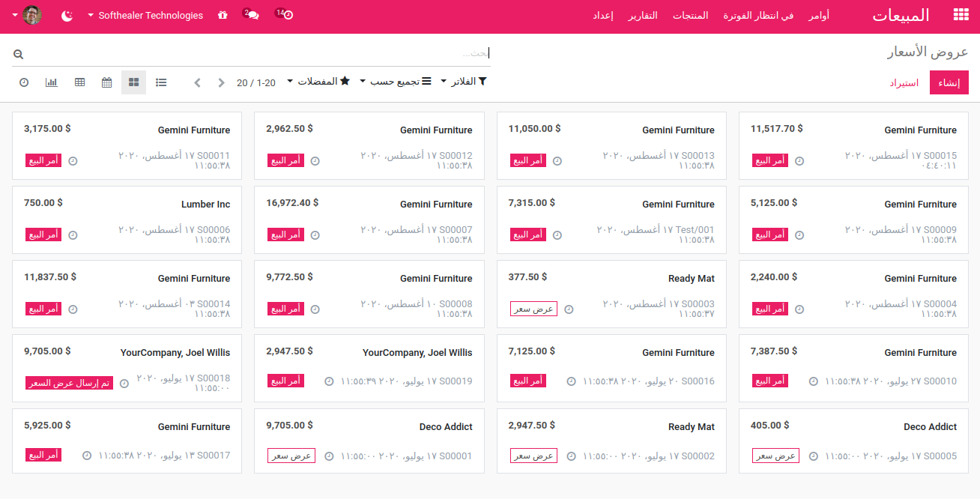Click activity clock on S00011 card
980x499 pixels.
point(73,161)
